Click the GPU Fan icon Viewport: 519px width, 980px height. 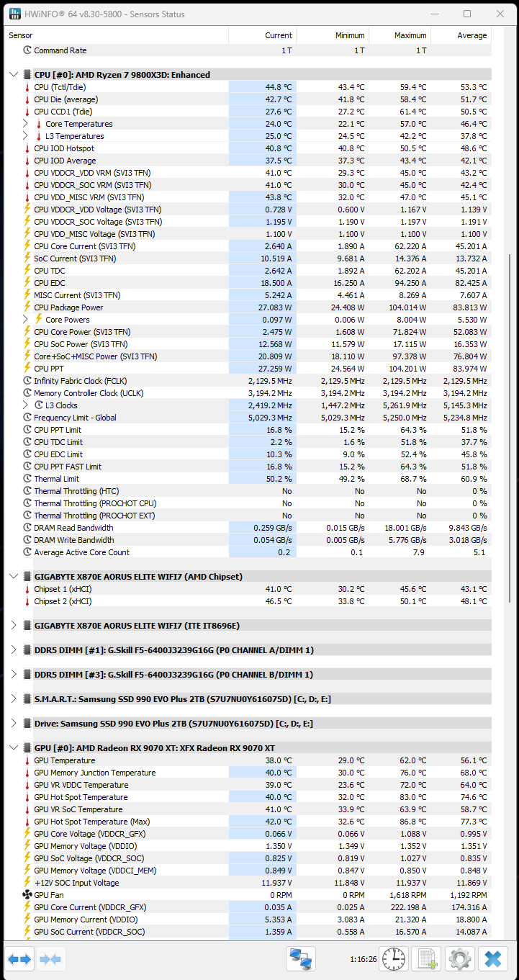(x=27, y=895)
